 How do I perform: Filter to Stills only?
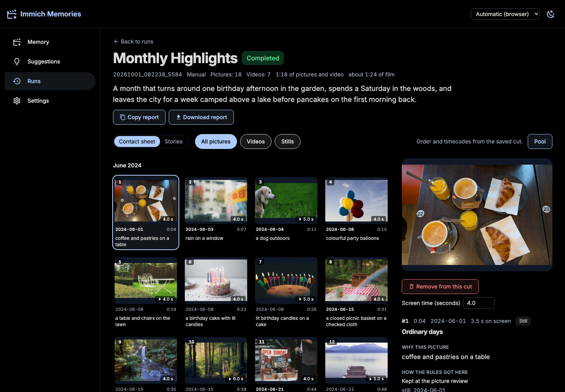pyautogui.click(x=288, y=142)
